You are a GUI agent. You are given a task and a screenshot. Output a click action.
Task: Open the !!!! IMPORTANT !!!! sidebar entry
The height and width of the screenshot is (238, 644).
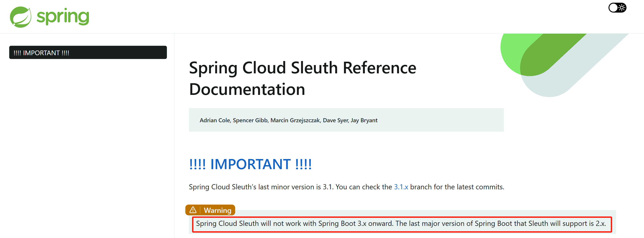(88, 52)
